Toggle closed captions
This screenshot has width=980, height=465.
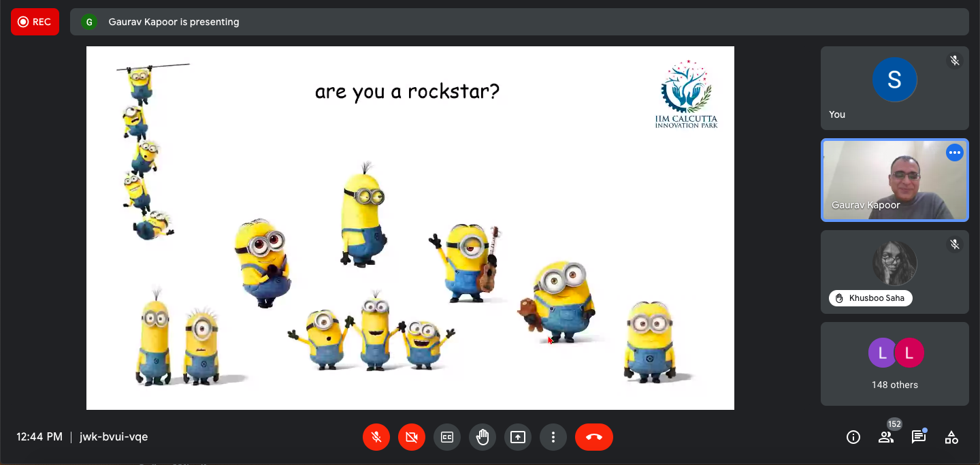point(447,437)
